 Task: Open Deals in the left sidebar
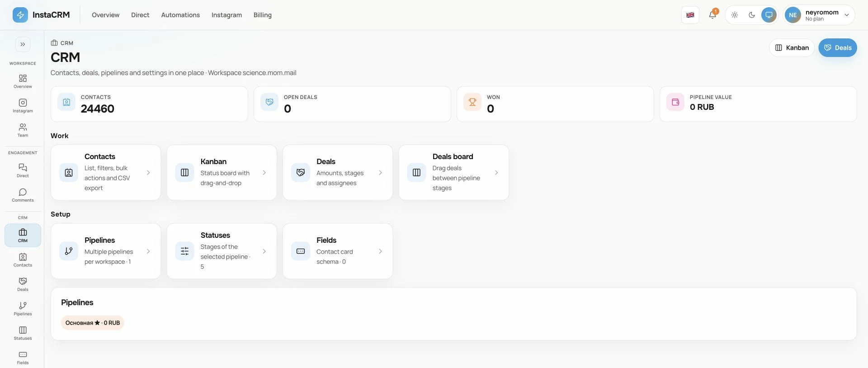click(x=23, y=284)
